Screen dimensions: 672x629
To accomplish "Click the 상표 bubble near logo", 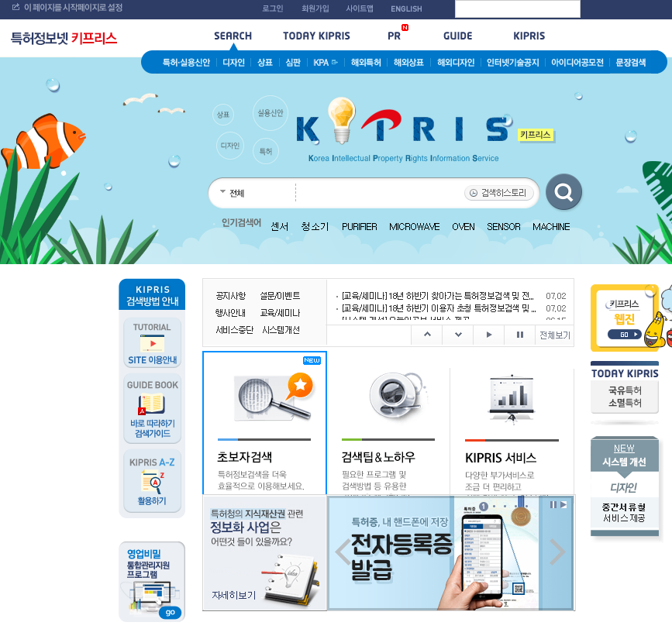I will (x=223, y=115).
